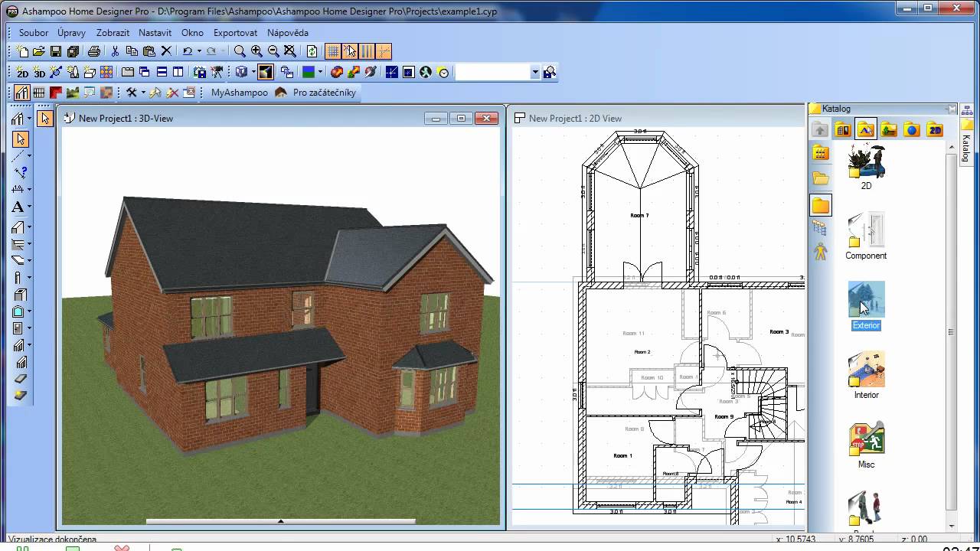This screenshot has height=551, width=980.
Task: Open the Soubor menu
Action: pyautogui.click(x=34, y=33)
